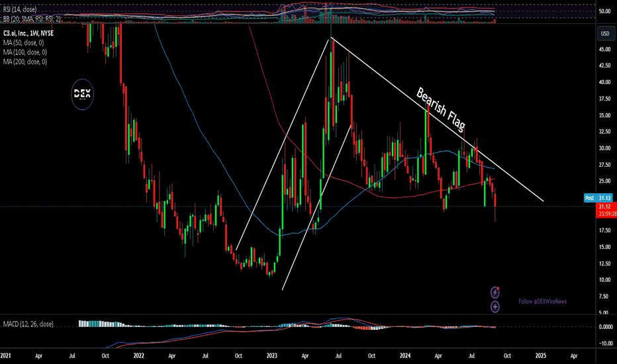Click the 37.50 price axis value
617x364 pixels.
(x=605, y=99)
